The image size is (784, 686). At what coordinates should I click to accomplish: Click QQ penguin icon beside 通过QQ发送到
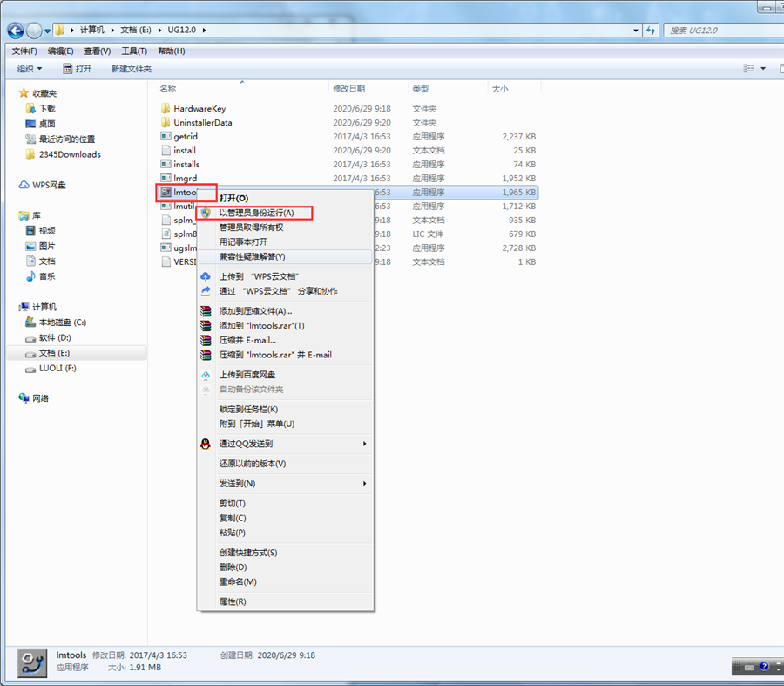click(x=206, y=444)
